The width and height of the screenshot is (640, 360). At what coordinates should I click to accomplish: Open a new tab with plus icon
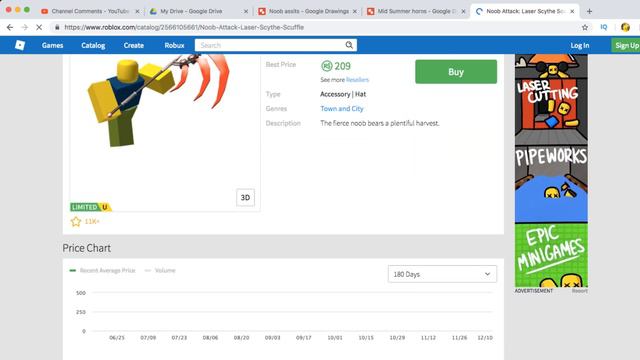click(589, 11)
